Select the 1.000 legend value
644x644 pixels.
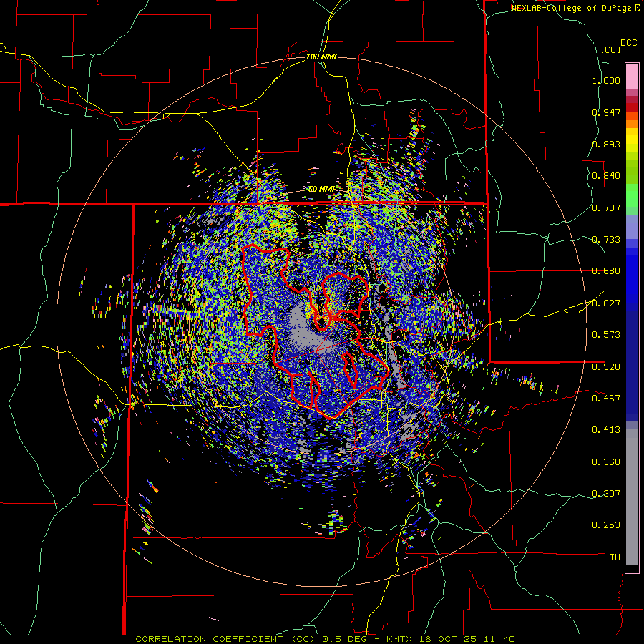[606, 80]
